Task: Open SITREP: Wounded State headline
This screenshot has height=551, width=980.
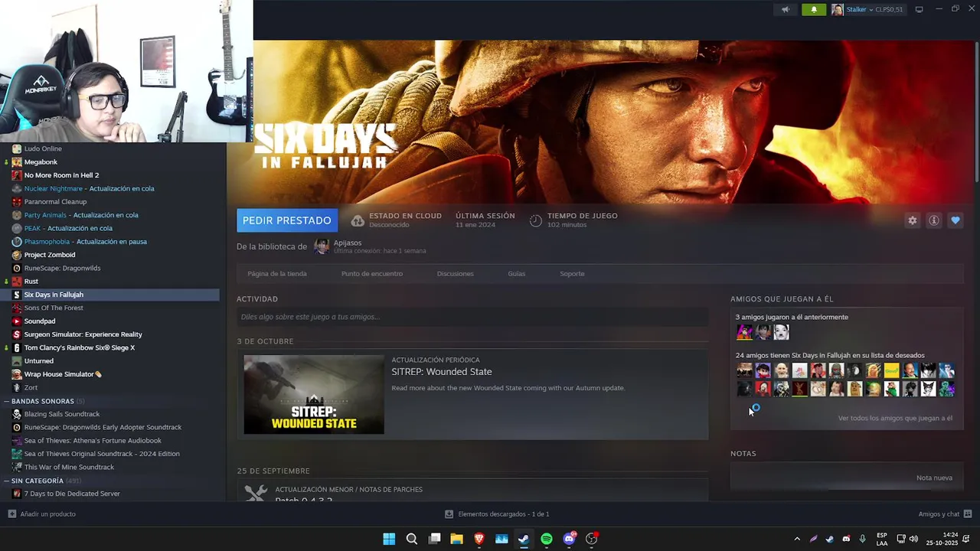Action: click(442, 372)
